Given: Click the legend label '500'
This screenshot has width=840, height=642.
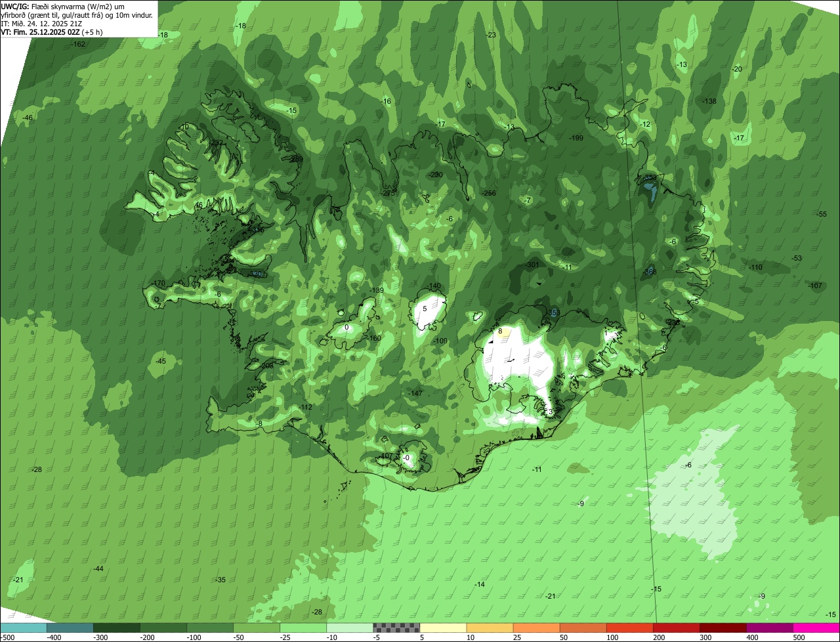Looking at the screenshot, I should [799, 637].
